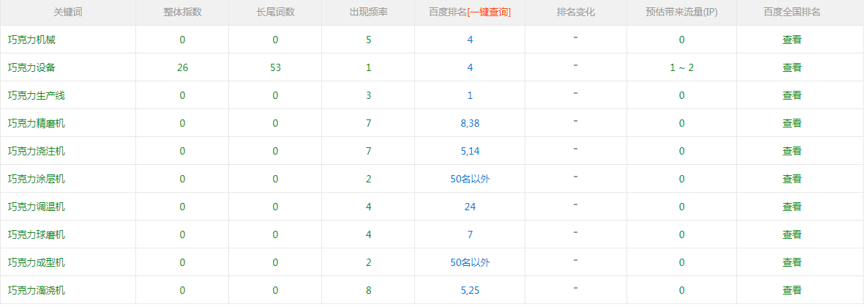Click 查看 for 巧克力滴浇机 row
The image size is (868, 307).
point(792,290)
